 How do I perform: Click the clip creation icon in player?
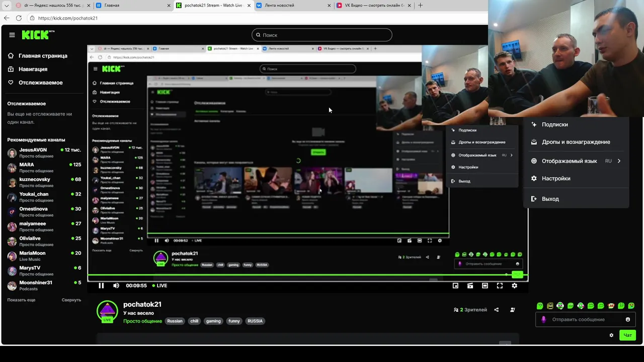point(470,286)
